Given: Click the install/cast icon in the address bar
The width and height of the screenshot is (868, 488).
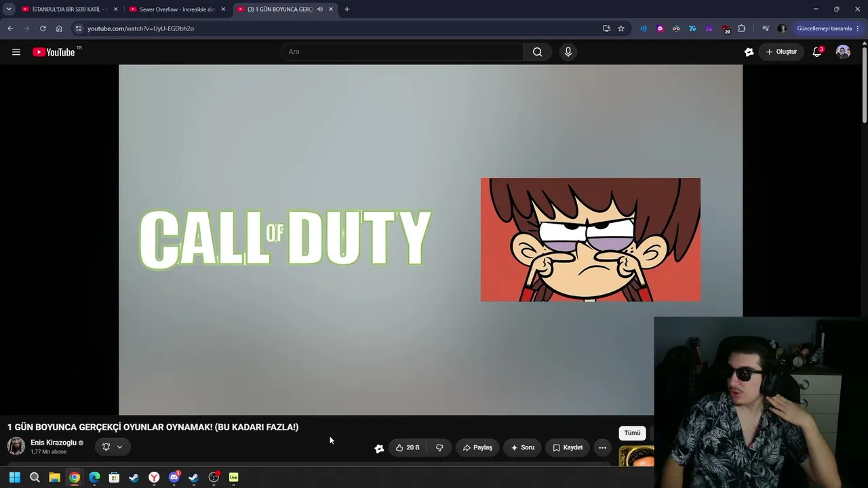Looking at the screenshot, I should click(x=606, y=28).
